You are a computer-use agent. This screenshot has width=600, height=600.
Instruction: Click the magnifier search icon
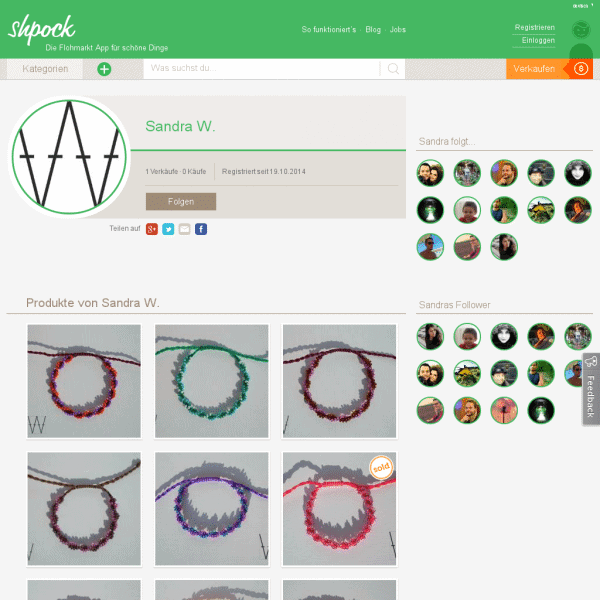pyautogui.click(x=393, y=68)
